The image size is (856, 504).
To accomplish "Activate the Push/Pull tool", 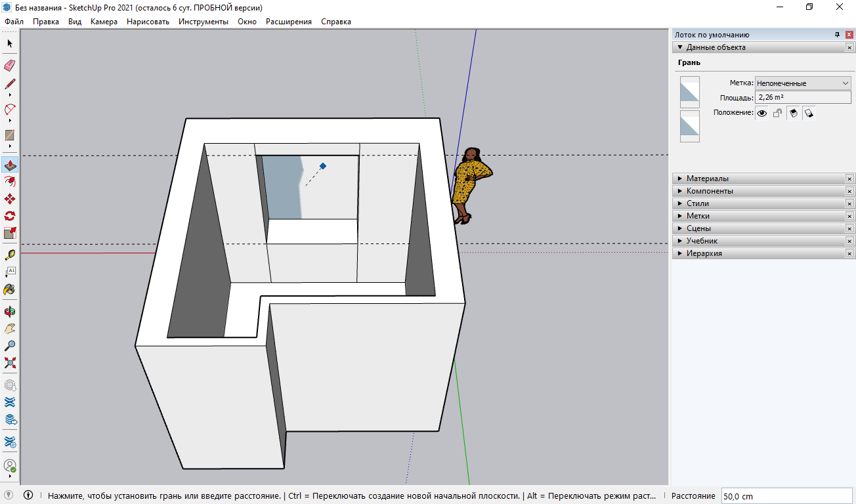I will 10,164.
